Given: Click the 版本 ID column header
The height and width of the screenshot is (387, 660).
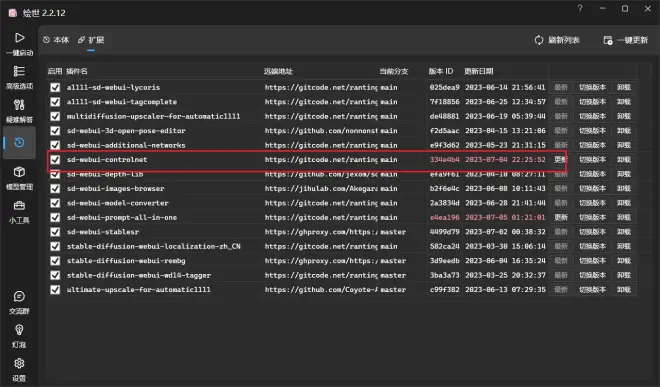Looking at the screenshot, I should point(441,71).
